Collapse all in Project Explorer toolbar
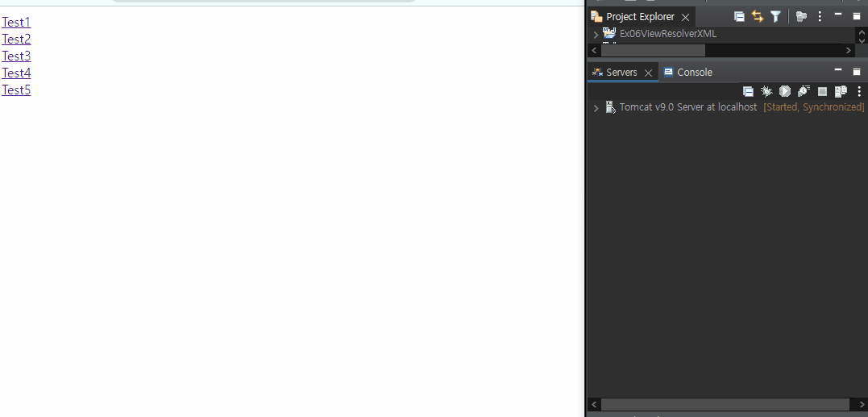This screenshot has width=868, height=417. point(739,17)
